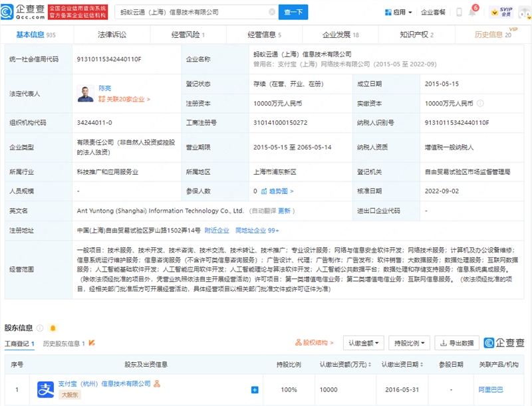Click credit code 91310115342440110F in first row

(x=109, y=59)
